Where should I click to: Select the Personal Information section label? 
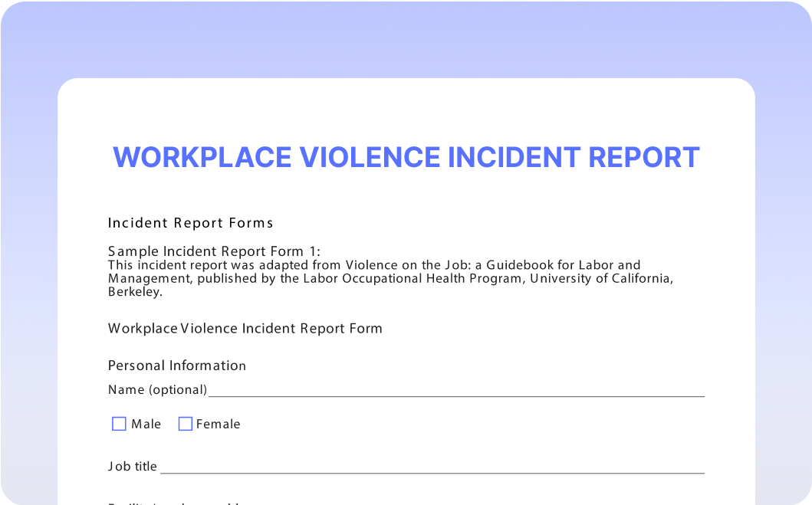click(176, 366)
